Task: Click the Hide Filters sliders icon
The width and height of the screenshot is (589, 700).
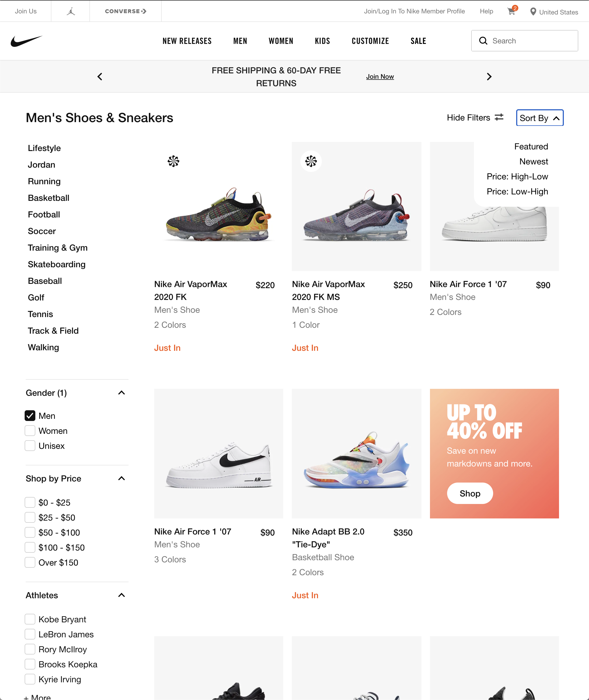Action: [x=499, y=117]
